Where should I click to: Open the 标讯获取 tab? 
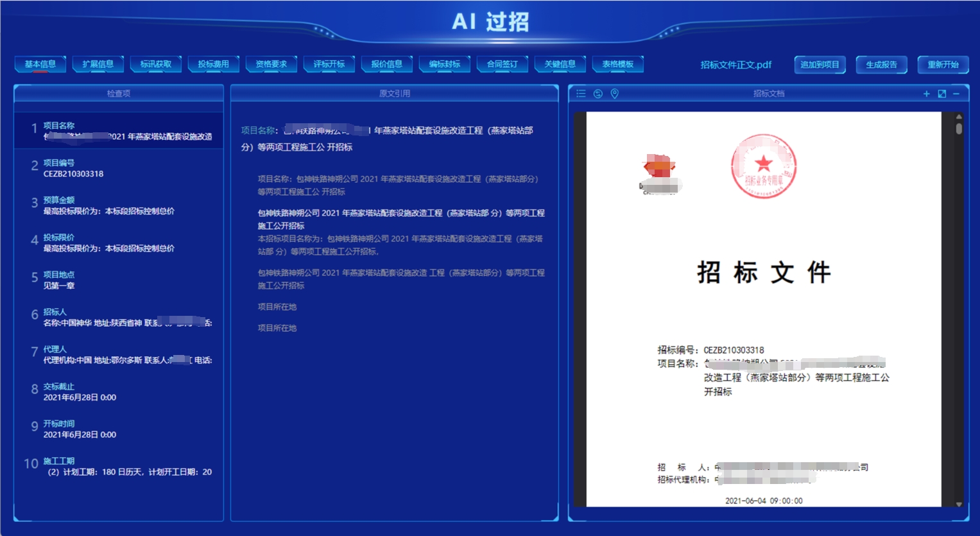click(x=156, y=64)
